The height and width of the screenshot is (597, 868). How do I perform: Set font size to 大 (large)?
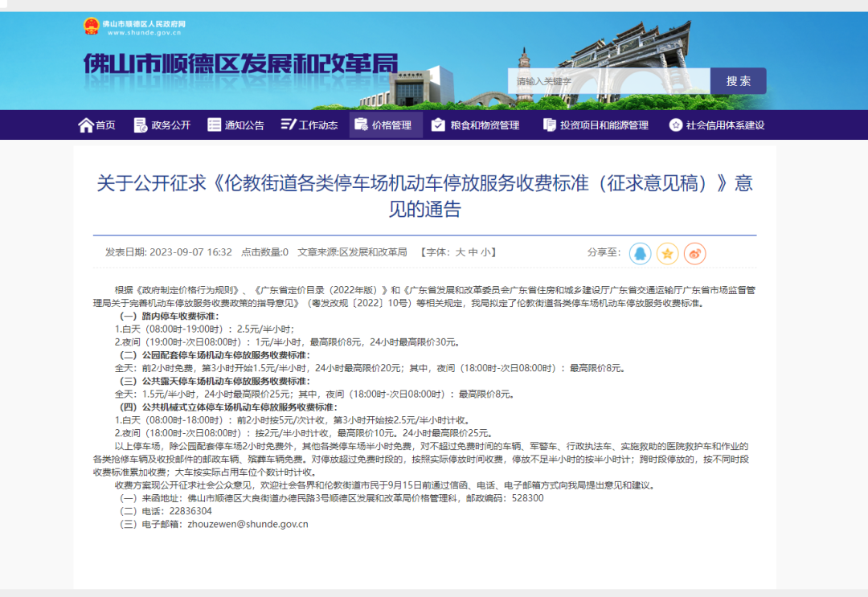(461, 252)
